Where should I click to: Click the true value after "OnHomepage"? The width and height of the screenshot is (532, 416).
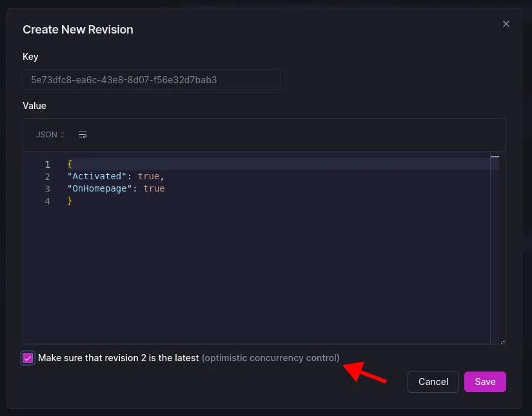[154, 189]
